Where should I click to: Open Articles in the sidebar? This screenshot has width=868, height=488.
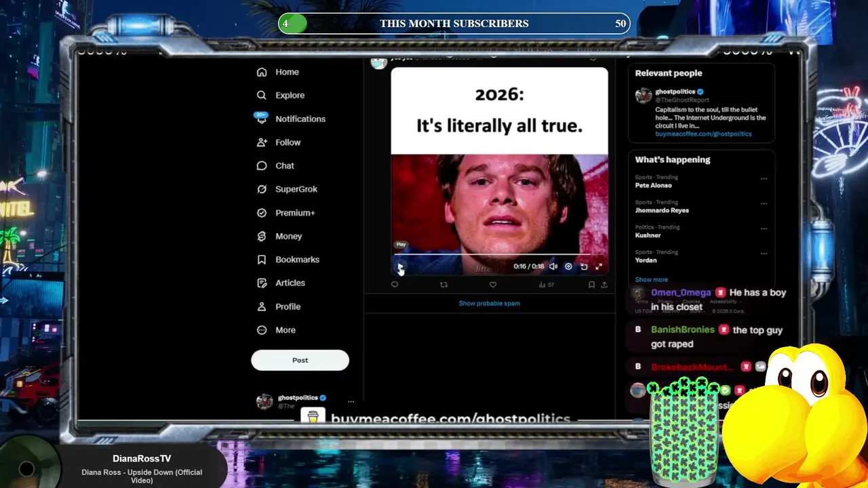tap(281, 283)
